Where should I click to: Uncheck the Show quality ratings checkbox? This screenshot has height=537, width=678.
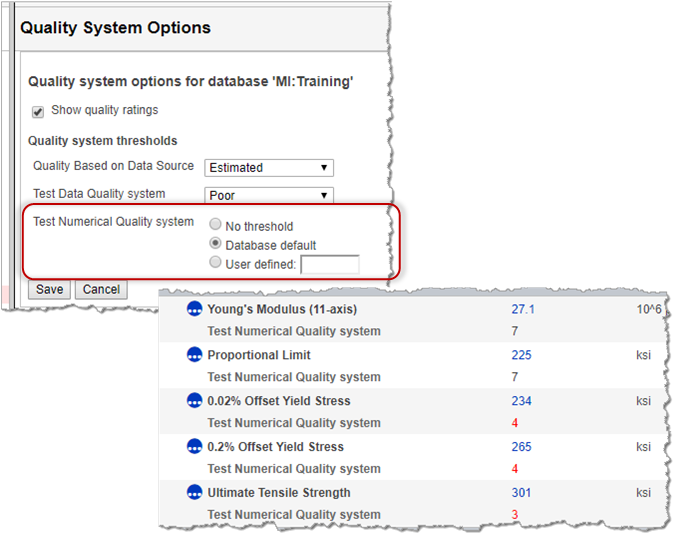tap(38, 111)
